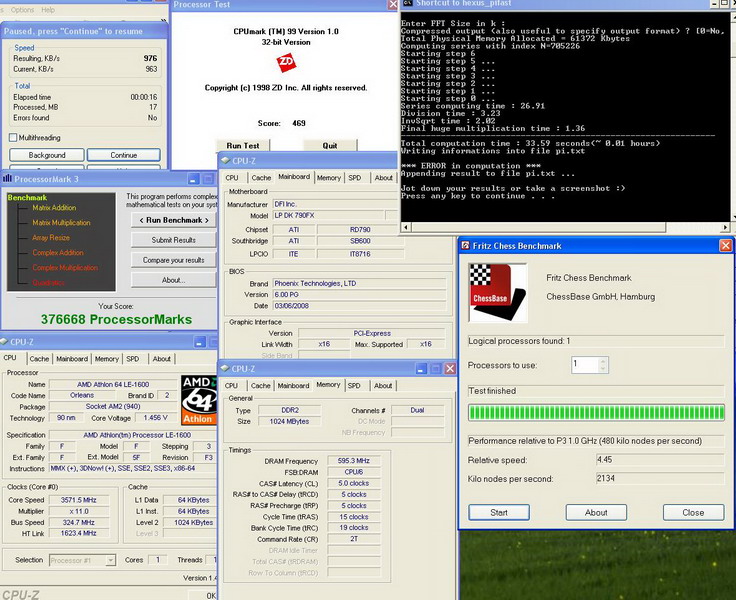Toggle the Multithreading checkbox
This screenshot has height=600, width=736.
(x=13, y=138)
